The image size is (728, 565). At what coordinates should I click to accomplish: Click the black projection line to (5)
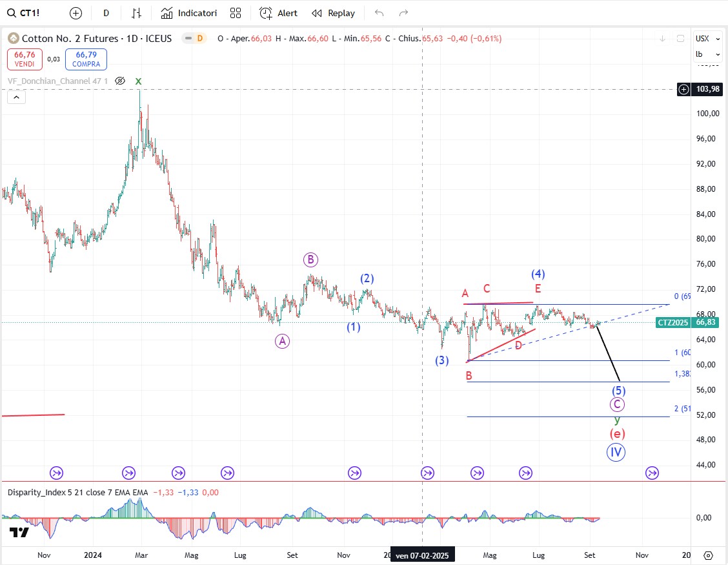tap(608, 354)
